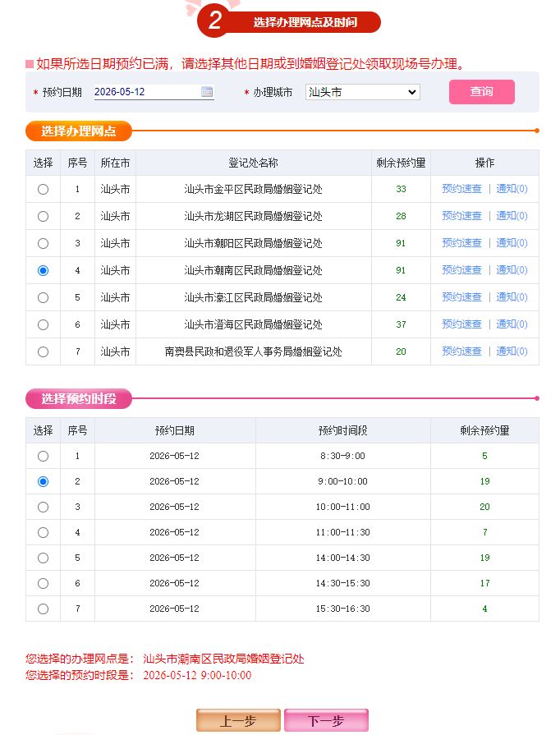Proceed with the 下一步 button
This screenshot has height=735, width=560.
[326, 720]
